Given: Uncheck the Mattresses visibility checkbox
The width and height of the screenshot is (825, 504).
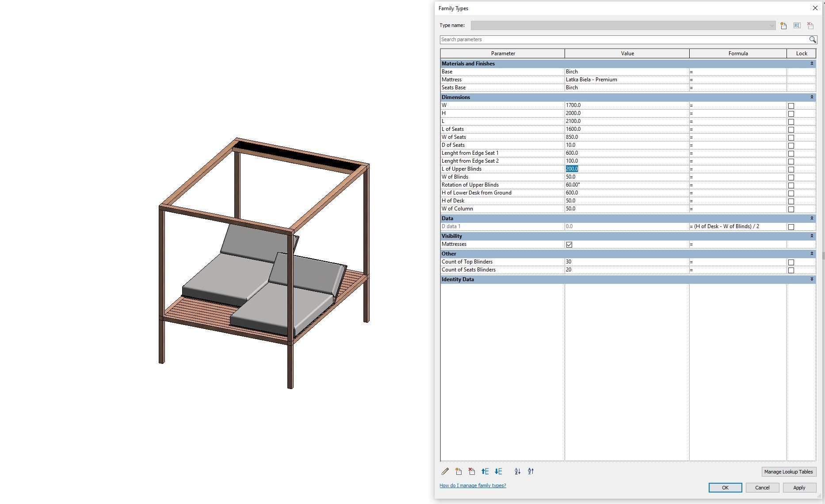Looking at the screenshot, I should 569,244.
